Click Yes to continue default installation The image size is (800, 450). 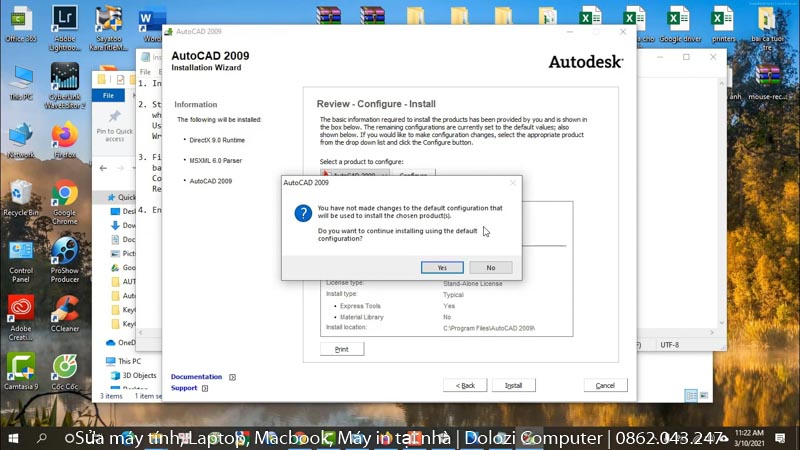442,268
